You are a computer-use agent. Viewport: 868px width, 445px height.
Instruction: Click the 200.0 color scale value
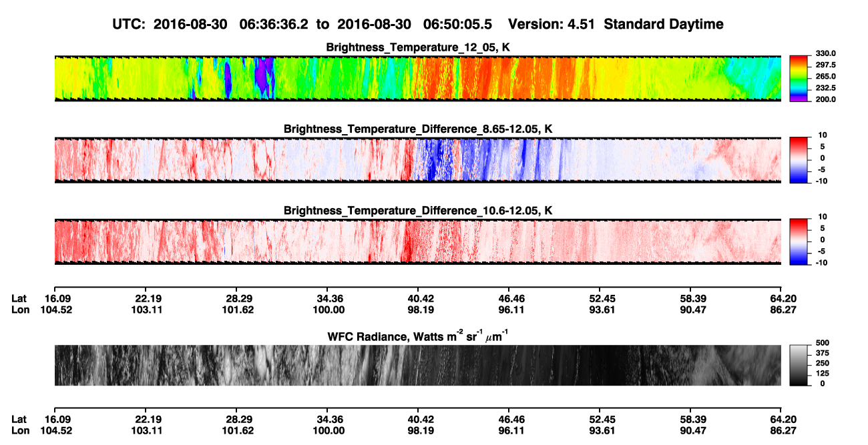point(825,99)
